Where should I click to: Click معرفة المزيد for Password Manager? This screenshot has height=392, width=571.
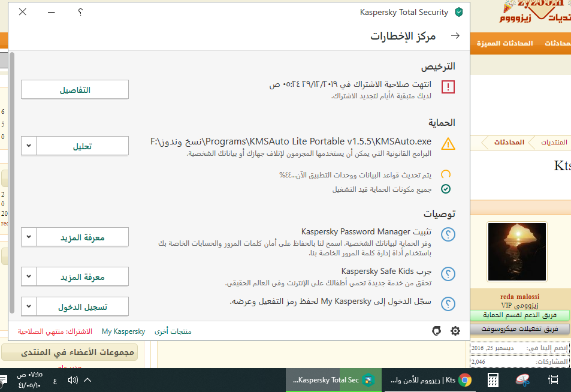[82, 237]
